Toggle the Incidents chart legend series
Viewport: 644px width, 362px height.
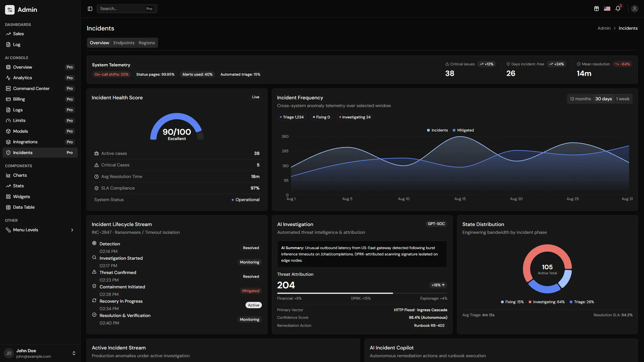tap(437, 130)
